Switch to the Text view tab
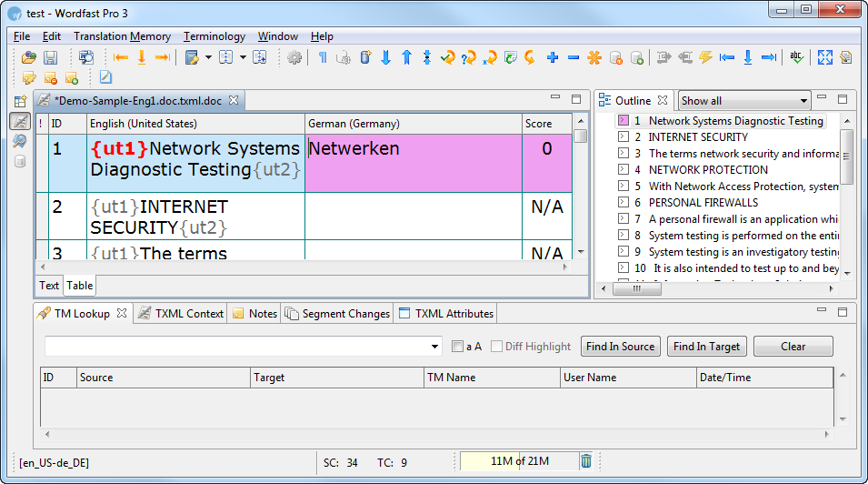This screenshot has height=484, width=868. point(49,286)
